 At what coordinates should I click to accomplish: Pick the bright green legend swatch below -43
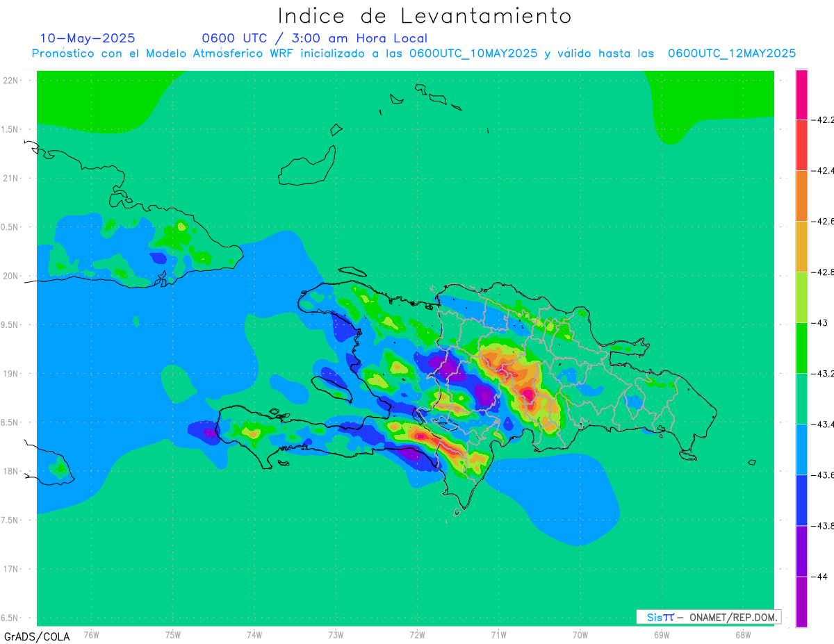[801, 348]
